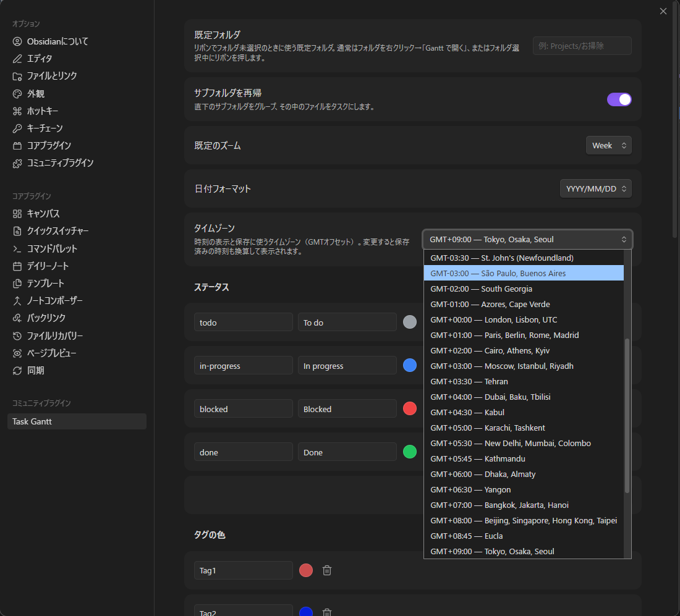This screenshot has width=680, height=616.
Task: Click the テンプレート copy icon
Action: (17, 284)
